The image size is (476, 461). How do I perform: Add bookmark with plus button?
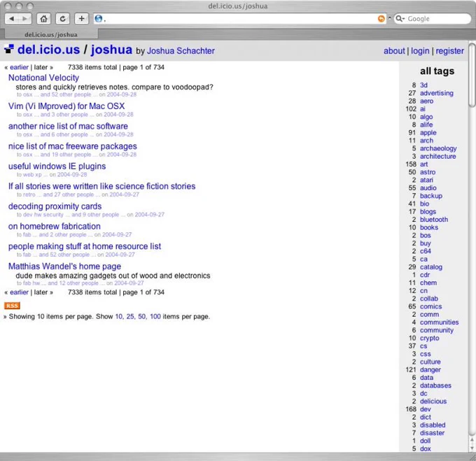(81, 19)
